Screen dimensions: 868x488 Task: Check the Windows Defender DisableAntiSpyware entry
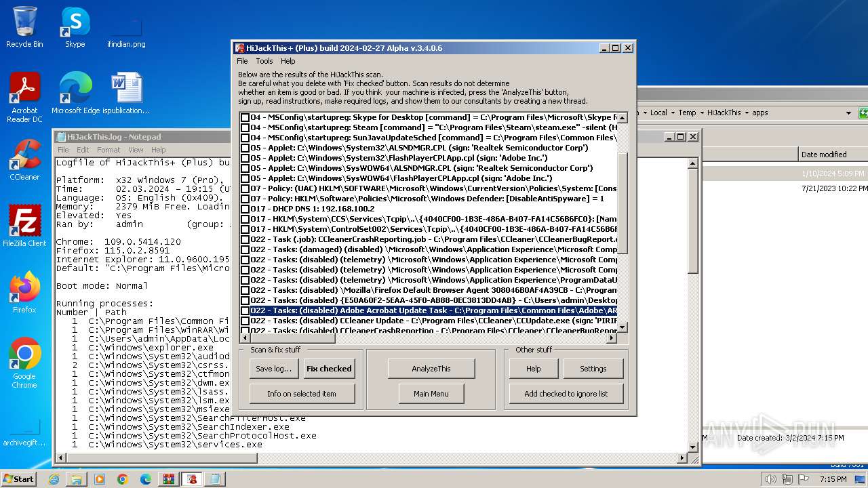tap(245, 199)
